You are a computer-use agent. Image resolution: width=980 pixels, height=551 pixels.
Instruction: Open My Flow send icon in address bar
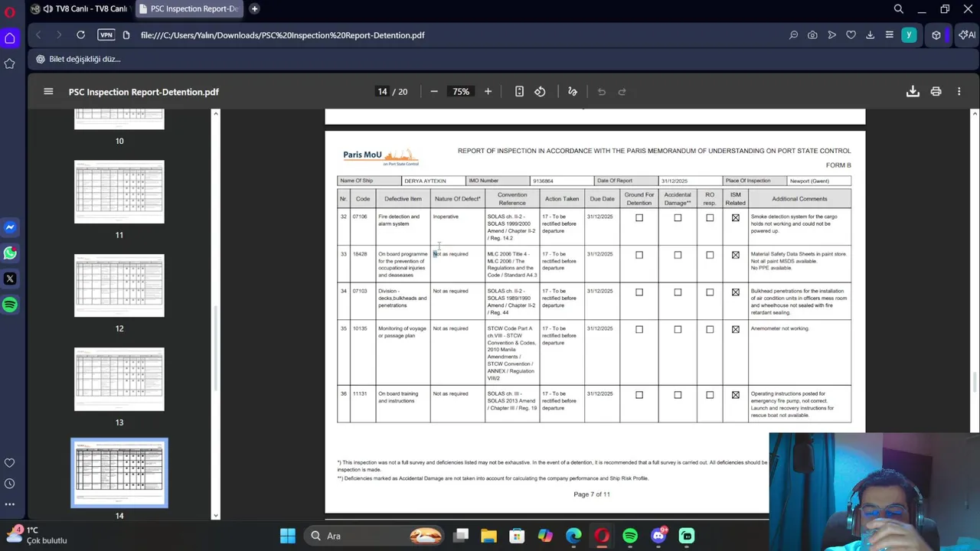[x=831, y=35]
